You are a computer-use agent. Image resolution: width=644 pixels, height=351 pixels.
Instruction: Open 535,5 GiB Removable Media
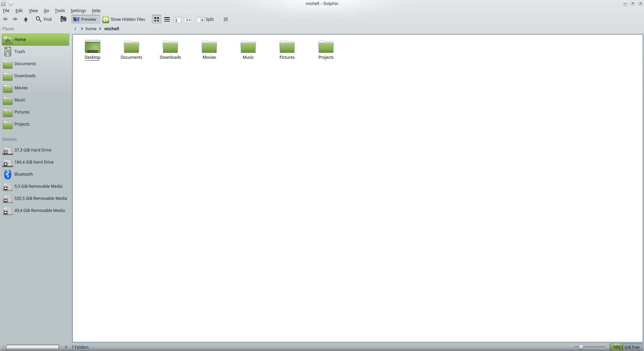[x=35, y=199]
